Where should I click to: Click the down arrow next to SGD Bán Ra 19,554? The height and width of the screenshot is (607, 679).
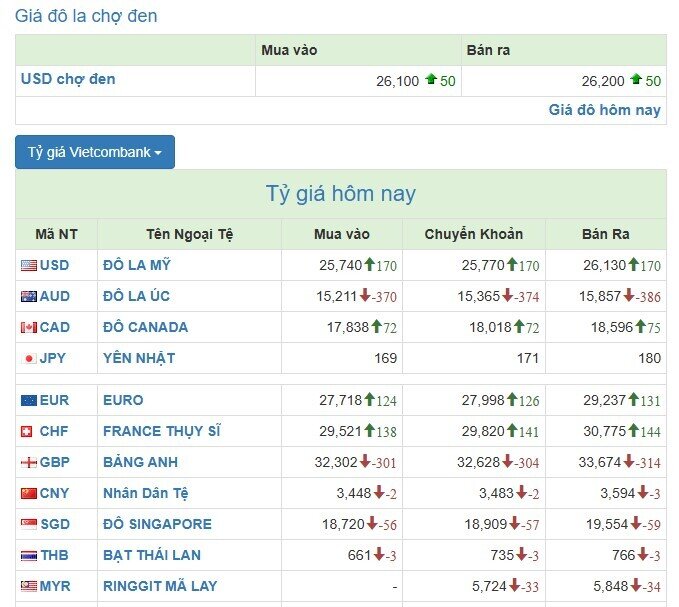pos(636,523)
